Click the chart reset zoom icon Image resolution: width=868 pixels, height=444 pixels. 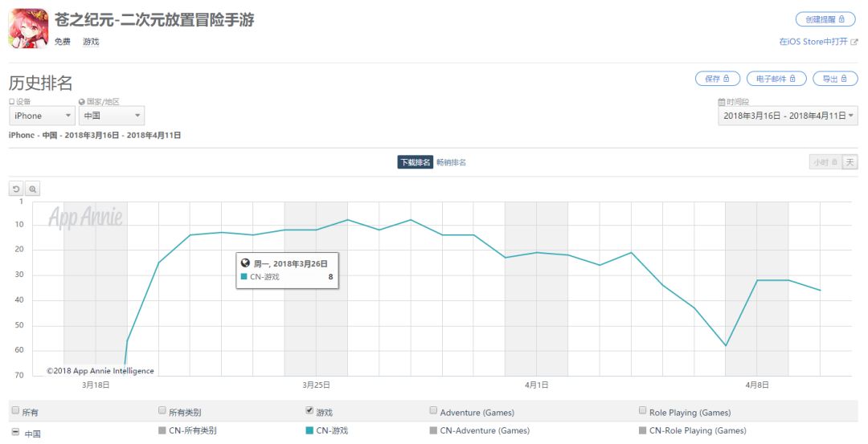tap(16, 189)
